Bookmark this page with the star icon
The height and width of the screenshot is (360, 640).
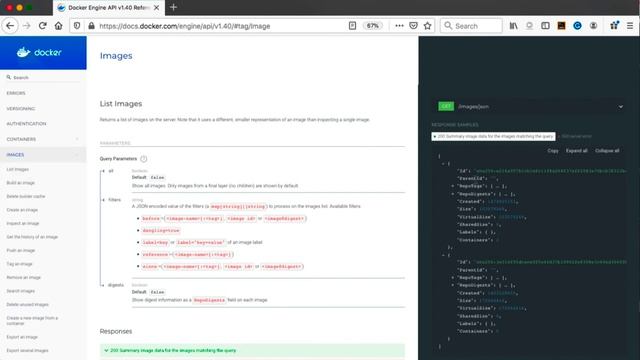427,26
